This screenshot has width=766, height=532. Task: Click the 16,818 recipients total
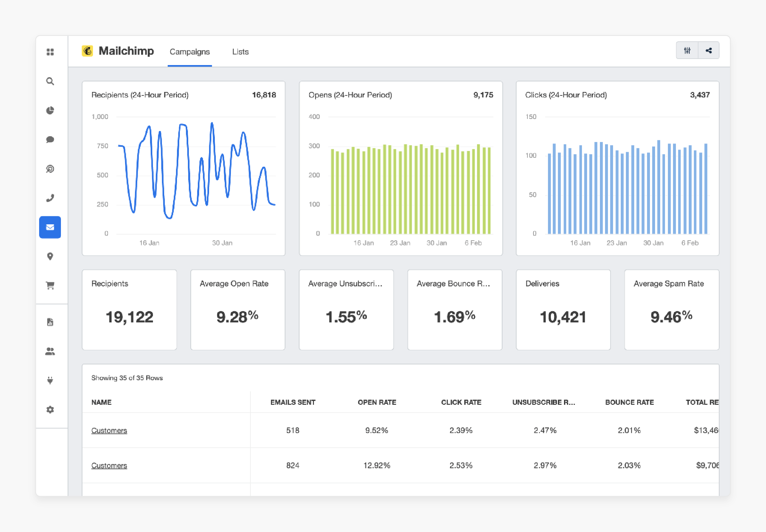click(x=264, y=95)
